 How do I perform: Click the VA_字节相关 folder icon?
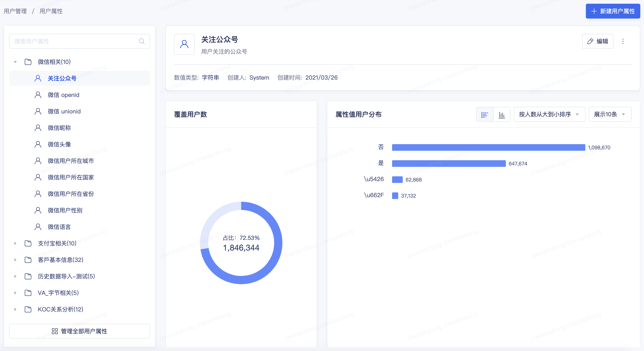28,293
